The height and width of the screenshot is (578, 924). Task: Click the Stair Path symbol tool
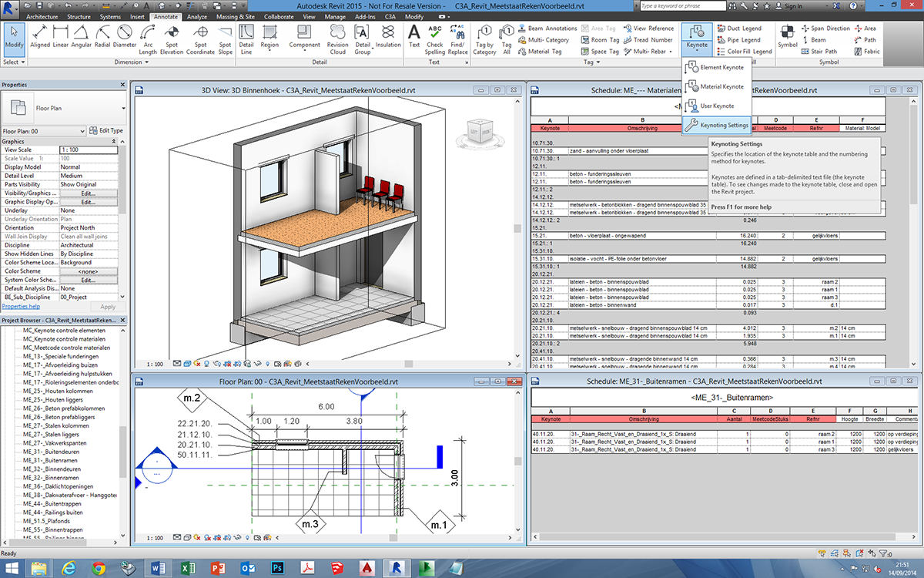click(821, 52)
